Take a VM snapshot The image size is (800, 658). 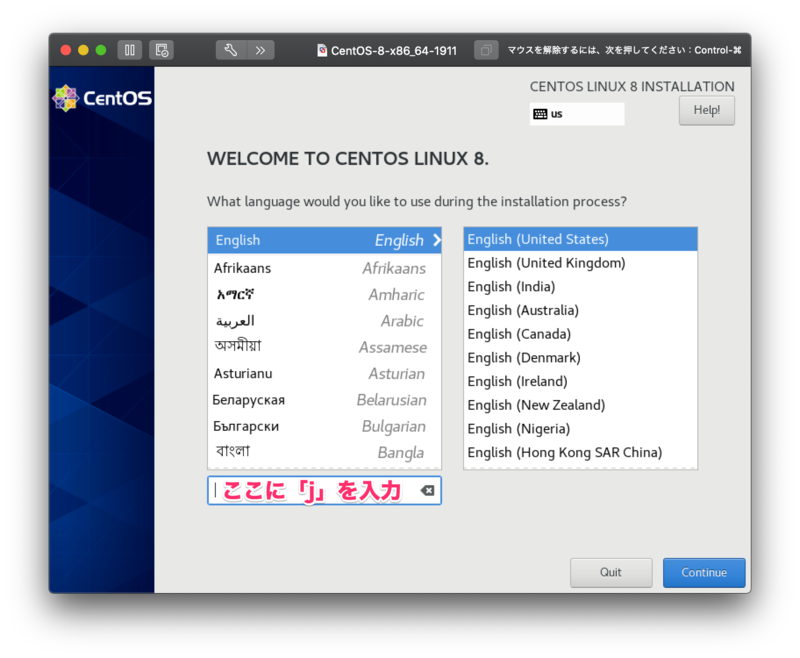point(161,50)
